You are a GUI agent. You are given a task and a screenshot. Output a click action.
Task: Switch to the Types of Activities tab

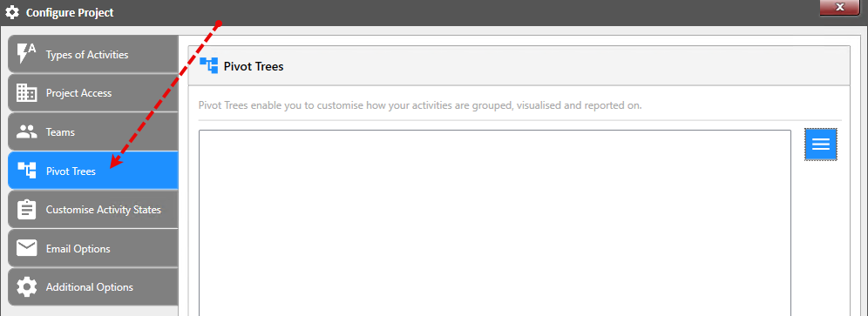coord(92,54)
